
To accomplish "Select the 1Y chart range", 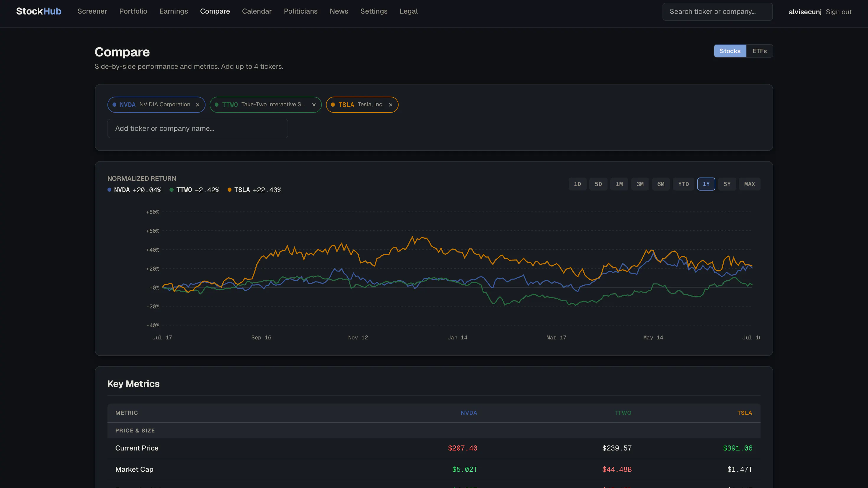I will (706, 184).
